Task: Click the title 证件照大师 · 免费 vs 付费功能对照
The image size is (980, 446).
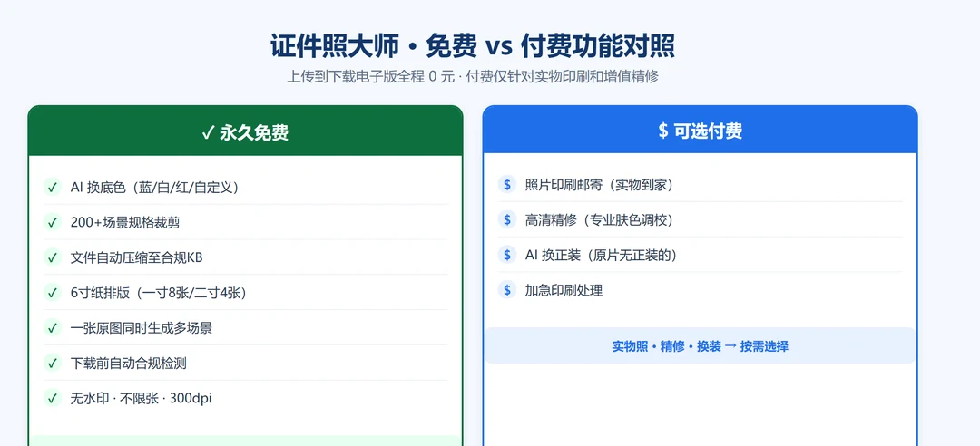Action: pos(473,47)
